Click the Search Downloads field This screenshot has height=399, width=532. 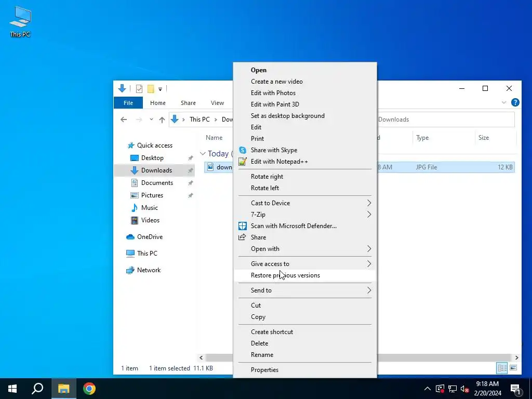point(445,119)
